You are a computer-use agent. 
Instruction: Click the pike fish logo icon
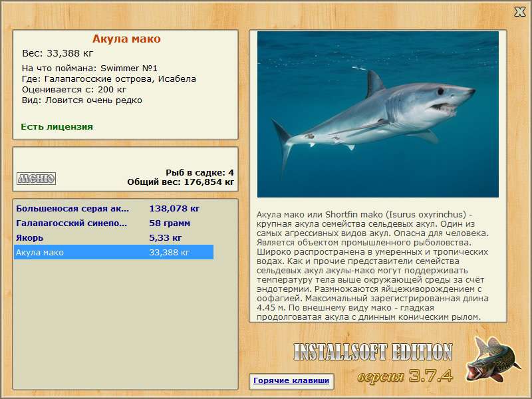pos(493,359)
